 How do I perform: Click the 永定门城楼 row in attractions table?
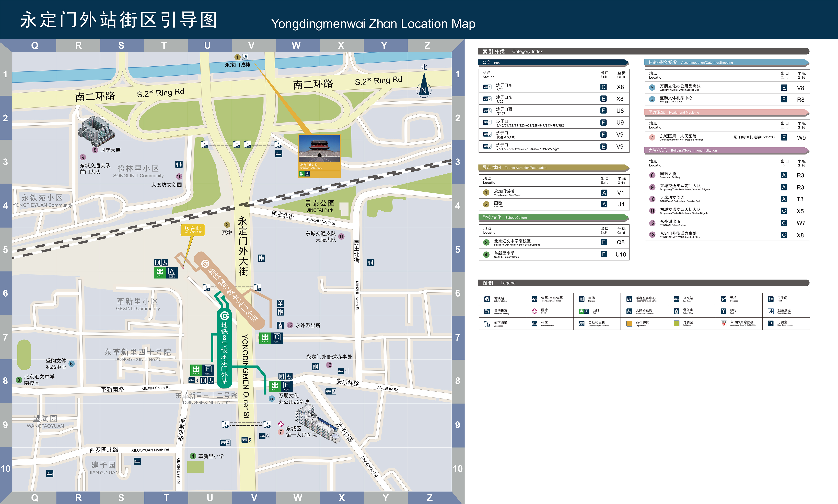pyautogui.click(x=554, y=193)
